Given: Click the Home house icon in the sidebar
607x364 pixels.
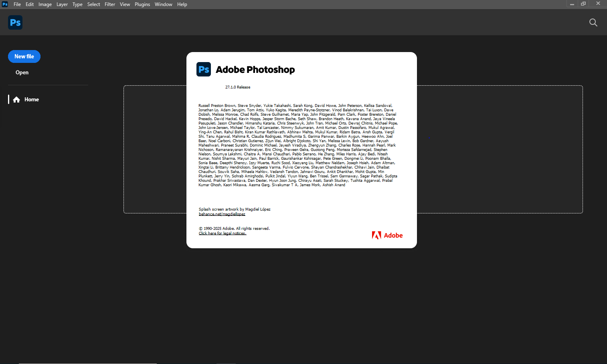Looking at the screenshot, I should tap(16, 100).
